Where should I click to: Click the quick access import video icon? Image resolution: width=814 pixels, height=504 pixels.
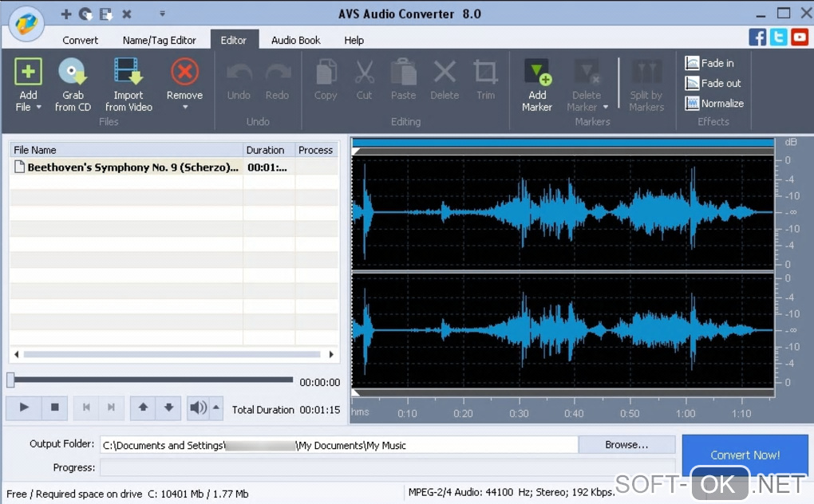106,14
